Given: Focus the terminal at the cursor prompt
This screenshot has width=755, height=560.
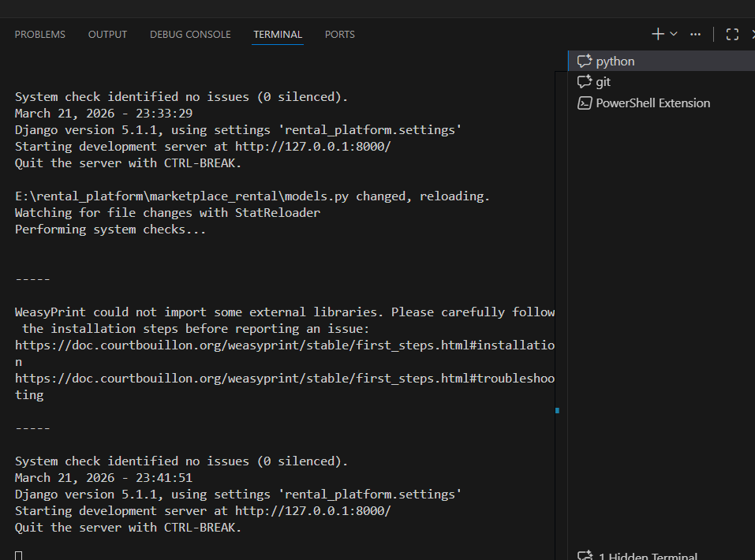Looking at the screenshot, I should (x=19, y=555).
